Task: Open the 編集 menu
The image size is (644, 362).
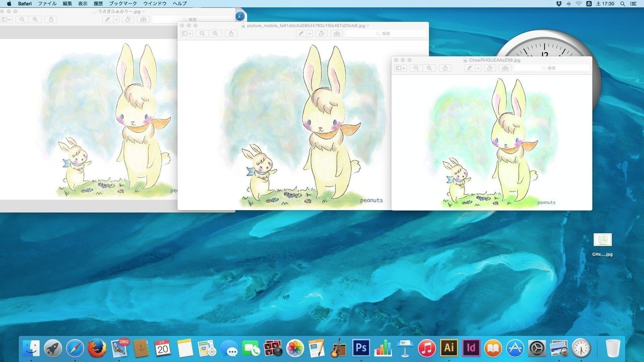Action: click(x=67, y=4)
